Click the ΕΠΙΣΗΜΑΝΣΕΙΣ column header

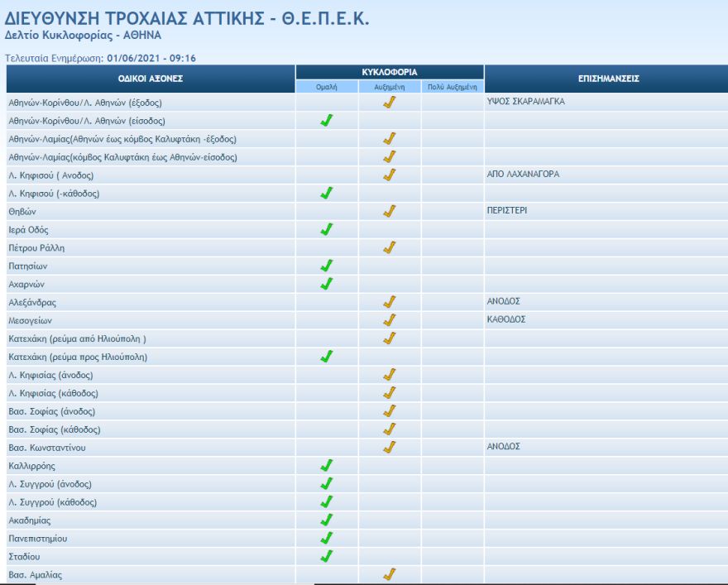pyautogui.click(x=608, y=79)
